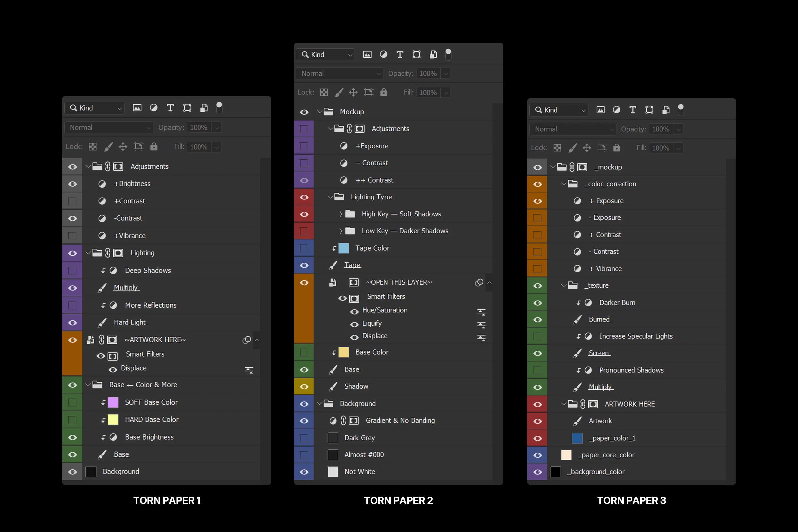Hide the _paper_core_color layer

[x=537, y=455]
